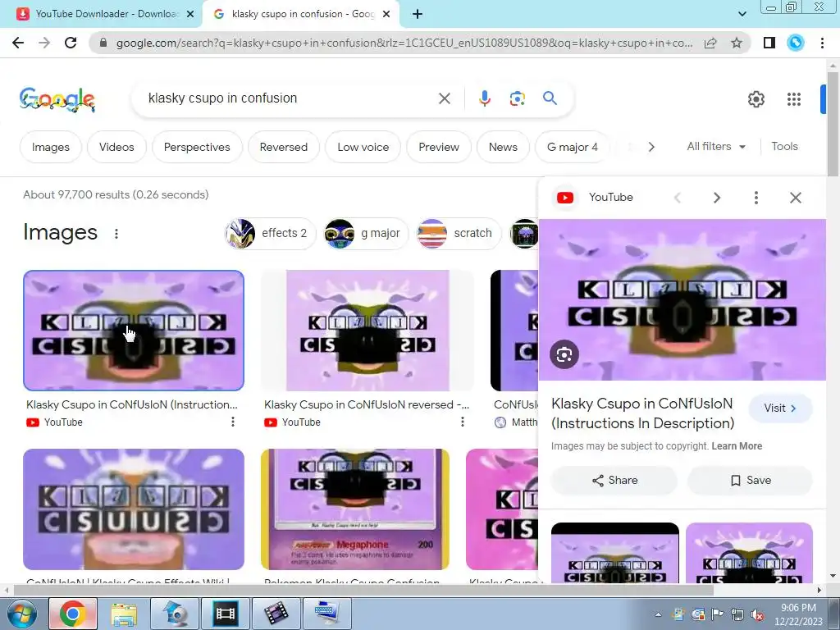Viewport: 840px width, 630px height.
Task: Go back to the previous page
Action: coord(18,43)
